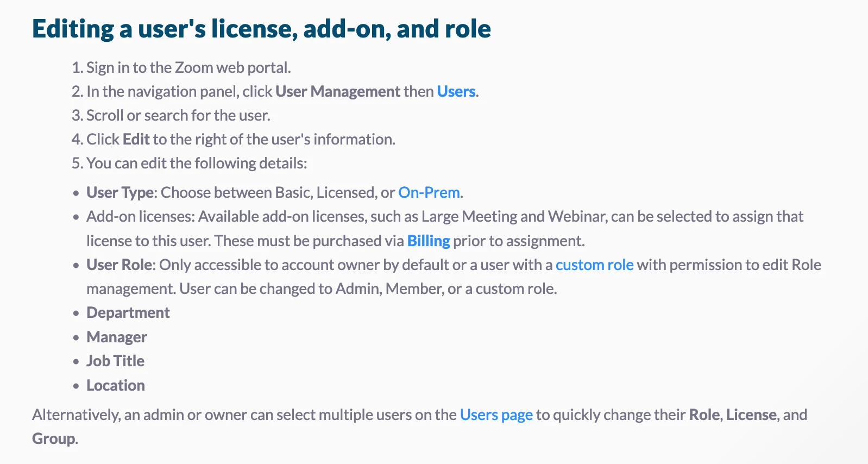Open the Users link in step 2

[456, 91]
